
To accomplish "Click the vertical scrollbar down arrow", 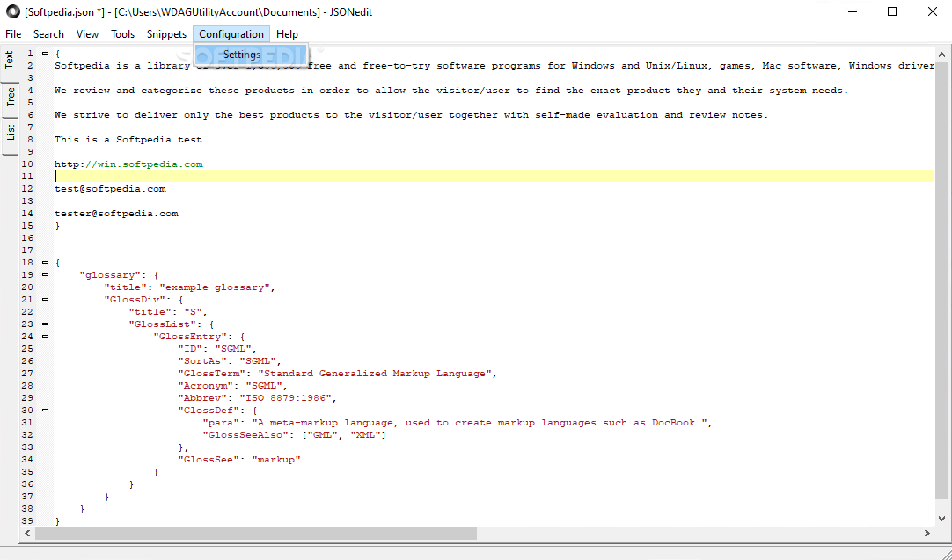I will point(942,519).
